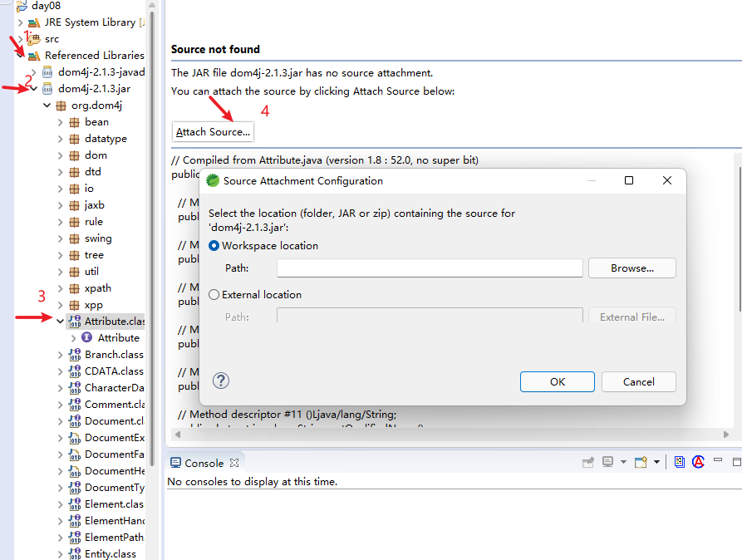Image resolution: width=742 pixels, height=560 pixels.
Task: Click the Browse... button
Action: (x=632, y=268)
